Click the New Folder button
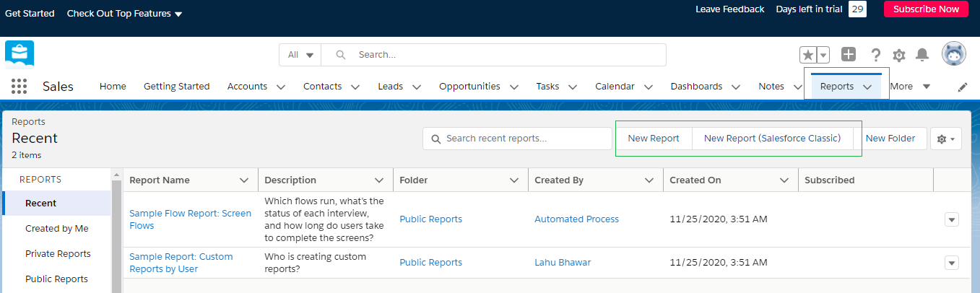This screenshot has width=980, height=293. (890, 139)
